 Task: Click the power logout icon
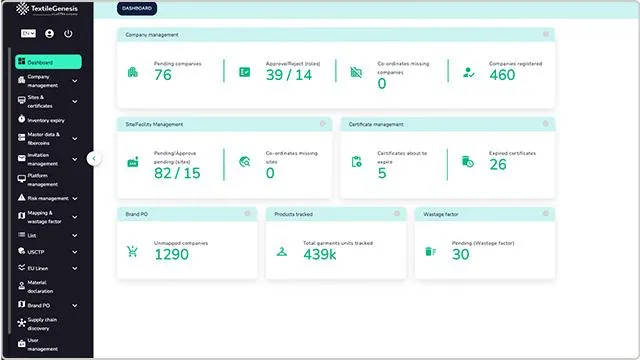68,33
